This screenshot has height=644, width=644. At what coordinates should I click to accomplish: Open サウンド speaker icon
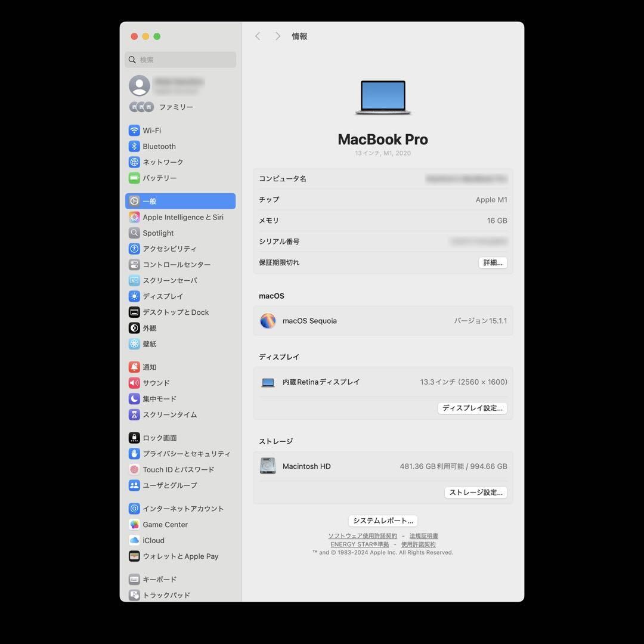pyautogui.click(x=134, y=383)
